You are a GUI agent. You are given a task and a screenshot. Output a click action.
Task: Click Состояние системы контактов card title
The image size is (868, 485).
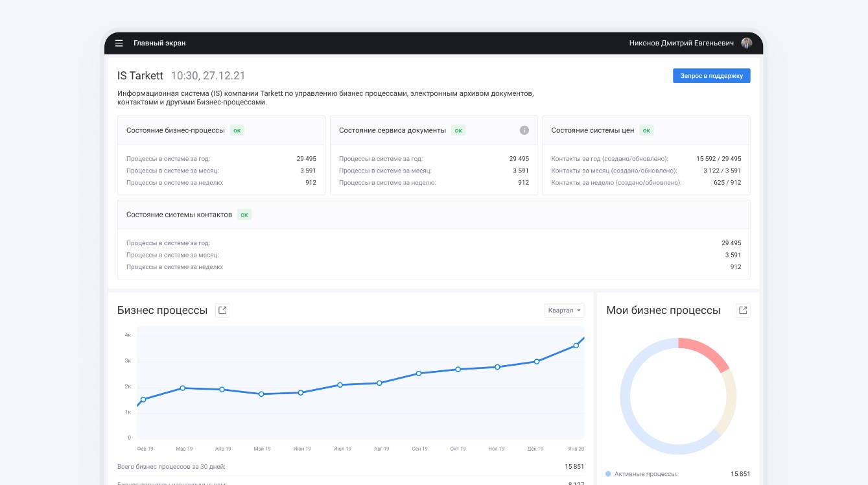(179, 215)
